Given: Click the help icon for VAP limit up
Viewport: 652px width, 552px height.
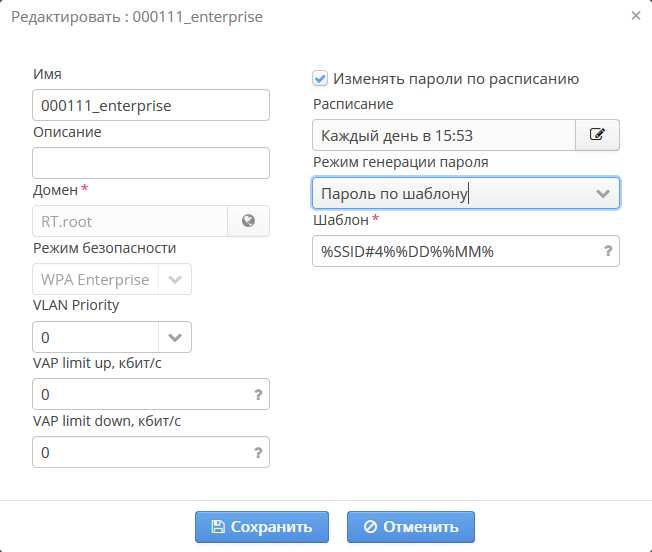Looking at the screenshot, I should tap(258, 395).
